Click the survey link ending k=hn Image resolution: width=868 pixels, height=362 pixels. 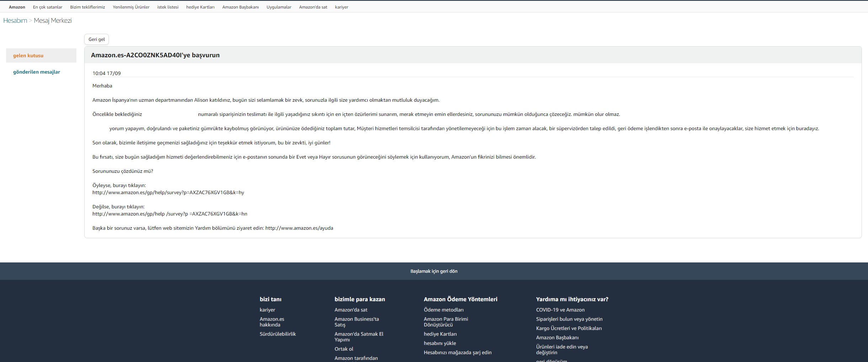170,214
